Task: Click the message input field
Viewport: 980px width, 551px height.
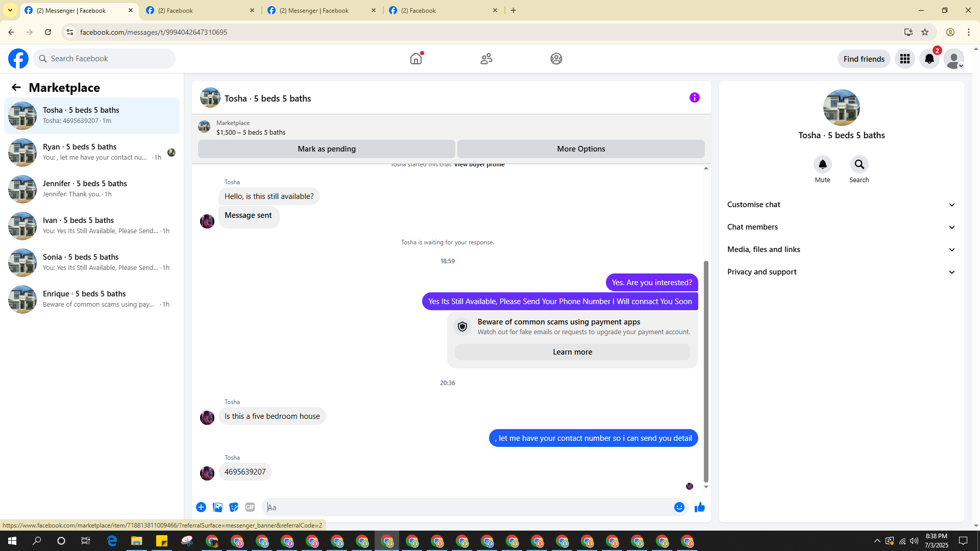Action: [x=467, y=507]
